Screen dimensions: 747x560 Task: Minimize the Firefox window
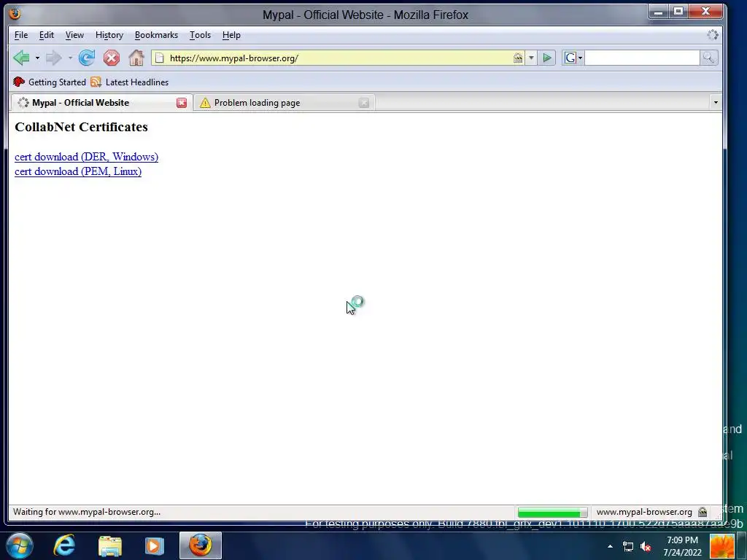659,12
